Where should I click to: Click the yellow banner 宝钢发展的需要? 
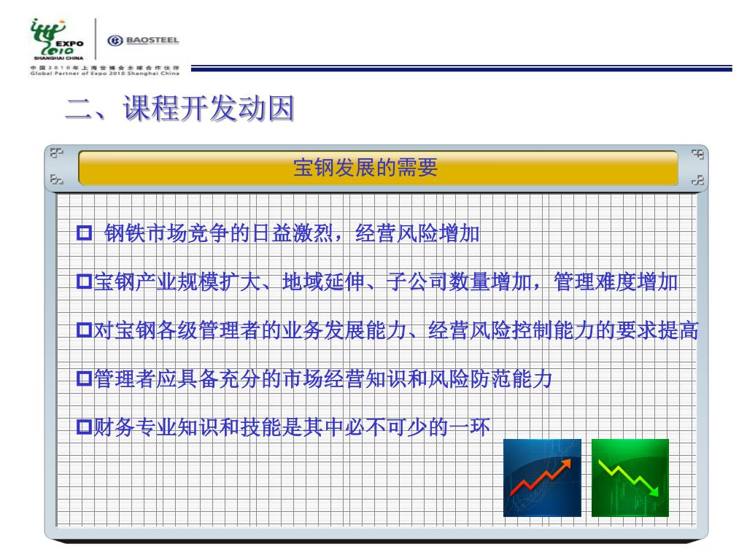(x=378, y=168)
